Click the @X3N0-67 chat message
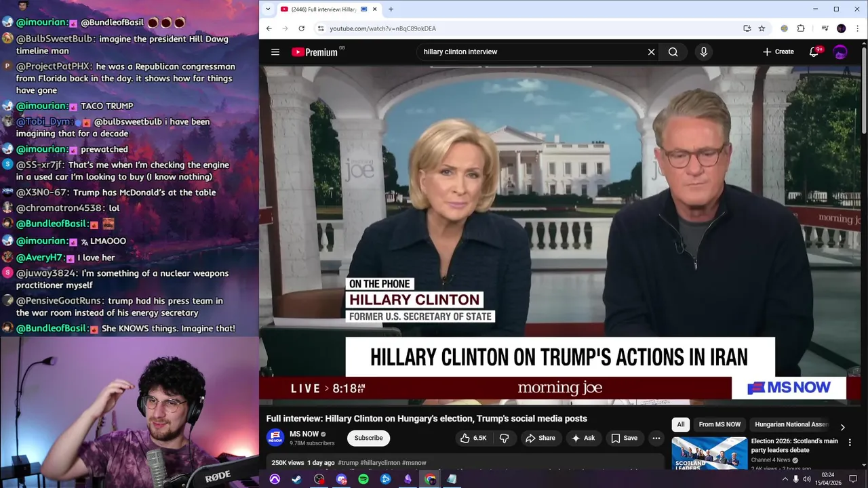Screen dimensions: 868x488 (116, 192)
